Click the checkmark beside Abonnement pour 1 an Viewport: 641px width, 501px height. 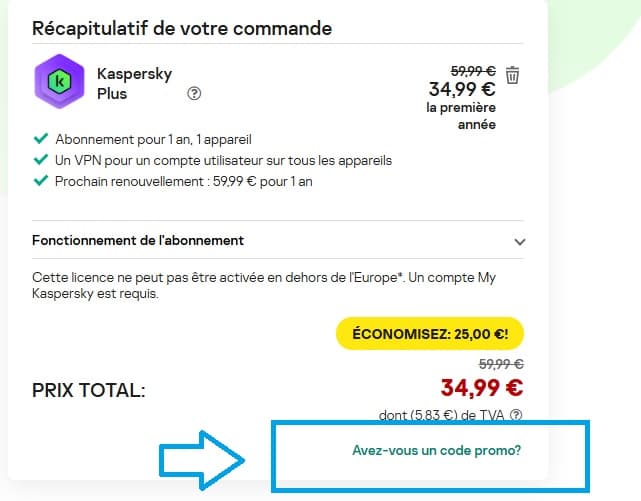[x=40, y=140]
